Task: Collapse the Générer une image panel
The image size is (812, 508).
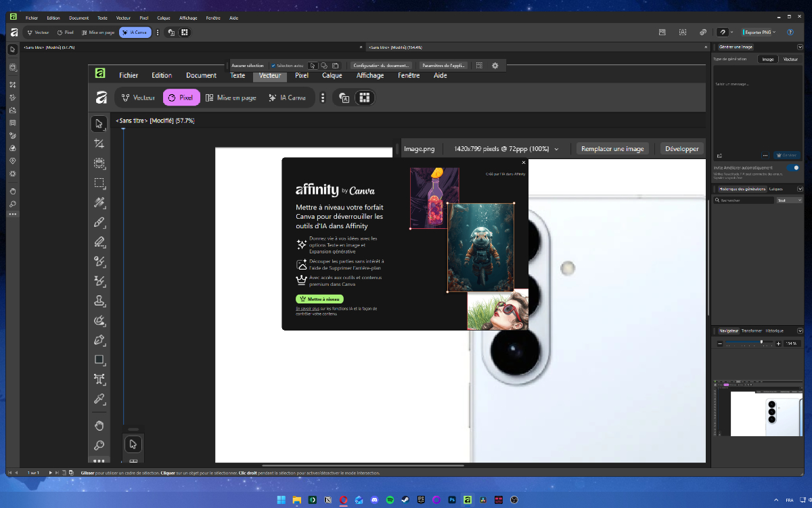Action: pyautogui.click(x=800, y=47)
